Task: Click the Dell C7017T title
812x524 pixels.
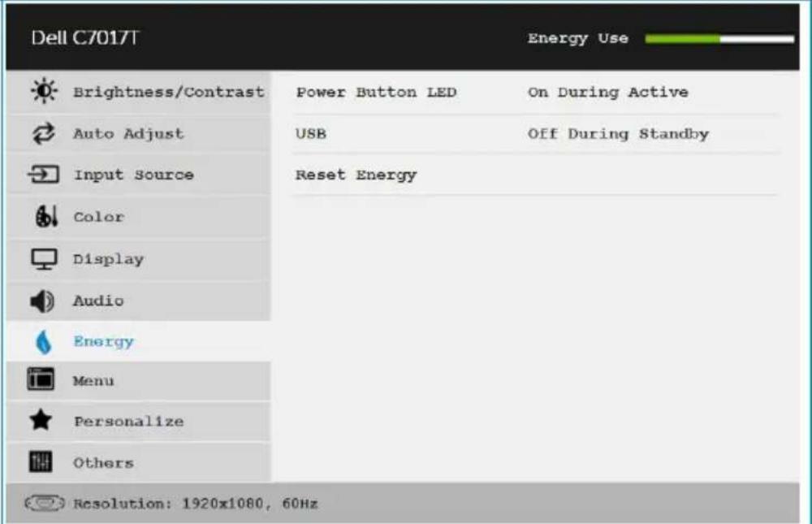Action: [85, 37]
